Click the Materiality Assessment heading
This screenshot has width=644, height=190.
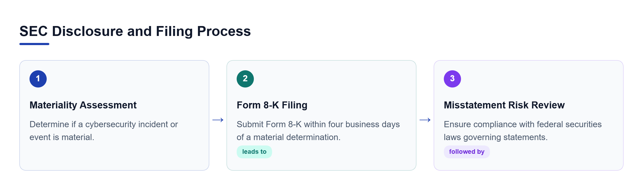[83, 105]
